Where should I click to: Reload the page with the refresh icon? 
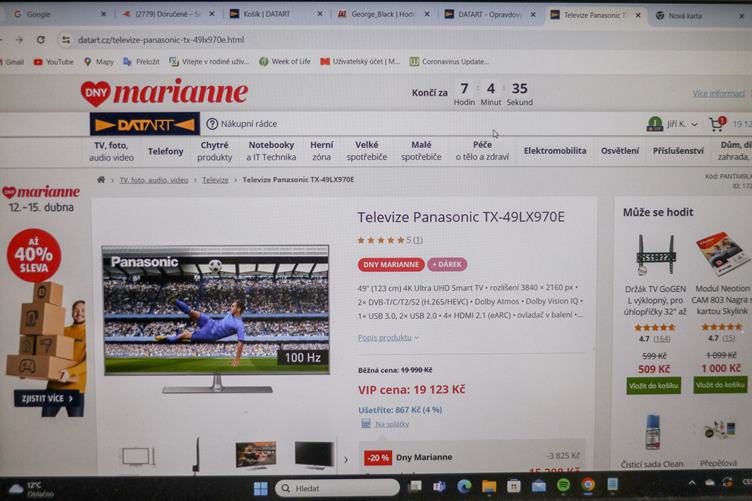41,40
